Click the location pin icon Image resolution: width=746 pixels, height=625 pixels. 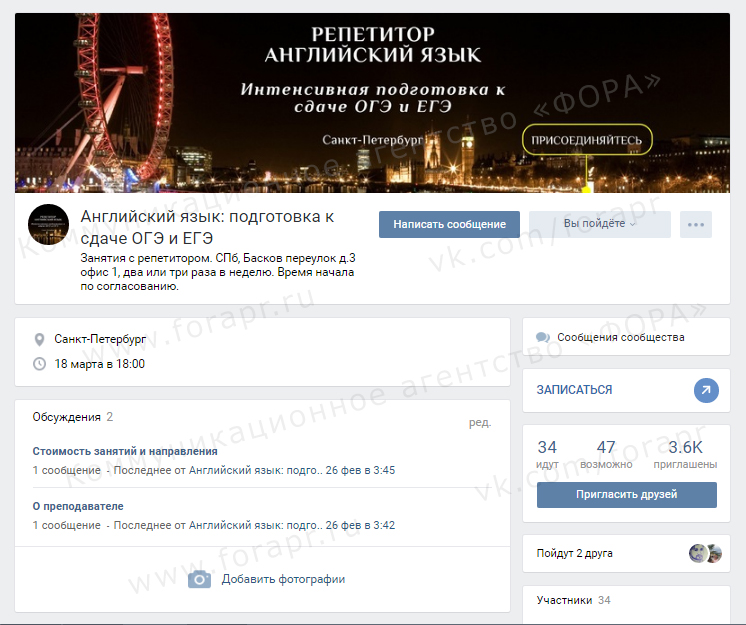pos(39,339)
